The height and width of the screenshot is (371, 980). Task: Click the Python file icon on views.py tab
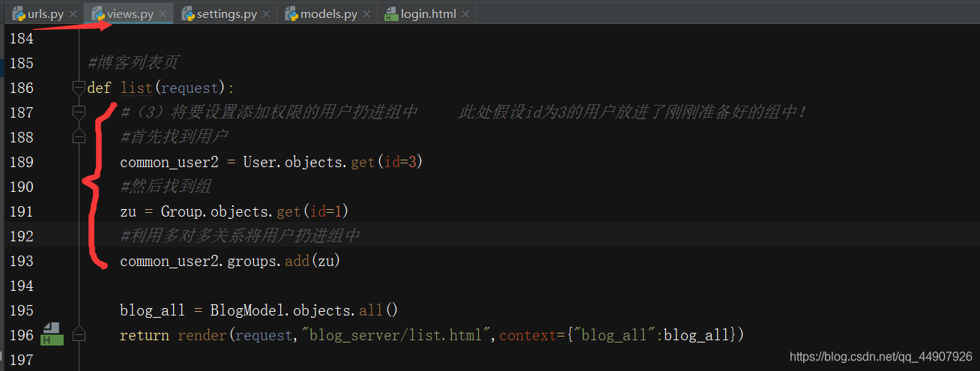(x=97, y=13)
